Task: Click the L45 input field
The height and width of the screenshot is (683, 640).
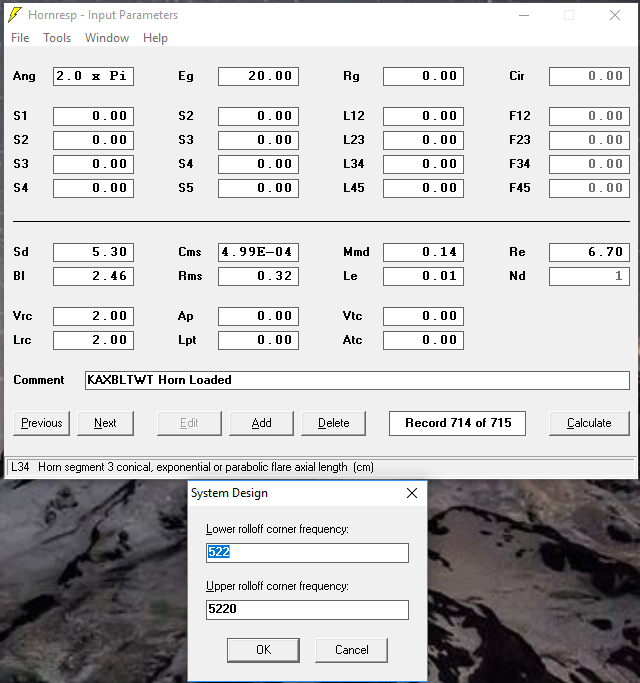Action: pyautogui.click(x=423, y=188)
